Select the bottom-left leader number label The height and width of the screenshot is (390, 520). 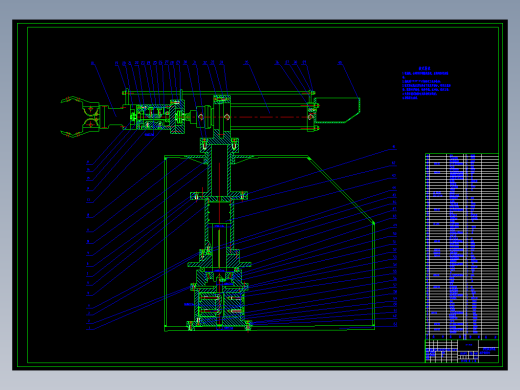[x=89, y=329]
